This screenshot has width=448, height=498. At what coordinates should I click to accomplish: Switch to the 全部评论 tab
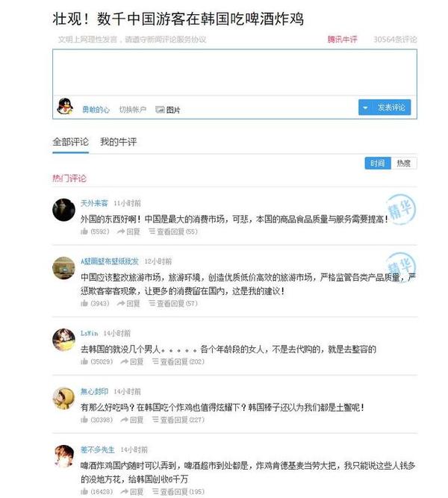70,142
